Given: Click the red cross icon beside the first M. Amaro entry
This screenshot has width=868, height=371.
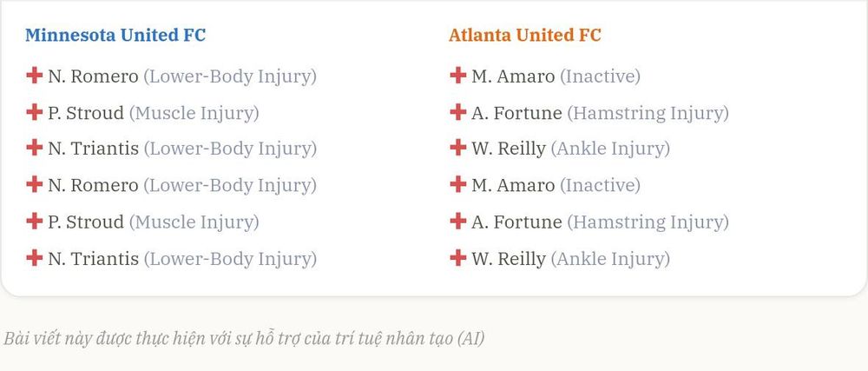Looking at the screenshot, I should point(457,76).
